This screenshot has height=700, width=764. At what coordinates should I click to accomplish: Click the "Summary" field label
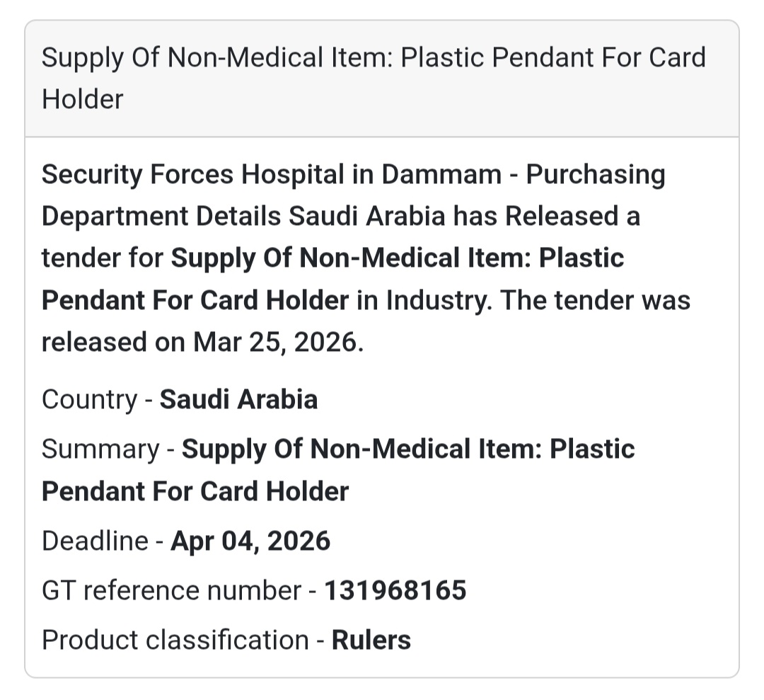100,449
